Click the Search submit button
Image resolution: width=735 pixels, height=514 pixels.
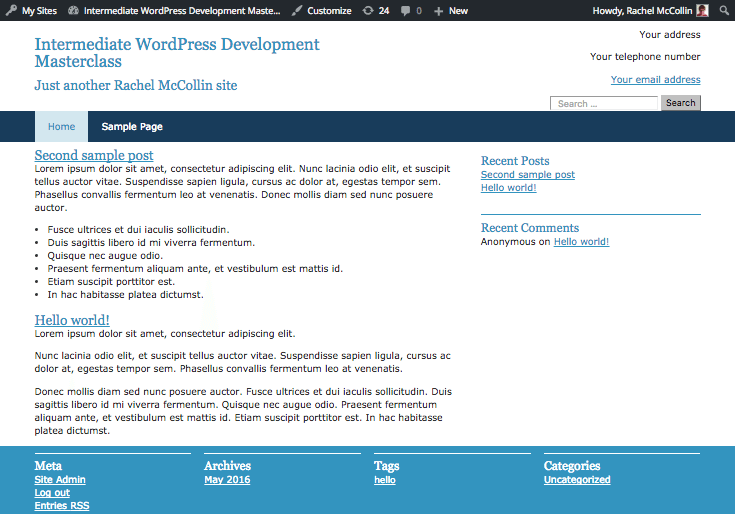[x=681, y=103]
